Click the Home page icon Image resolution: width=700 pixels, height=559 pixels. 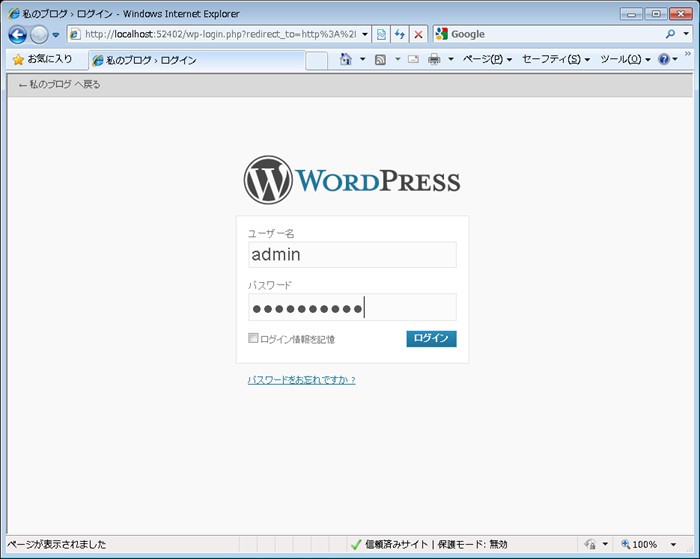[x=346, y=59]
